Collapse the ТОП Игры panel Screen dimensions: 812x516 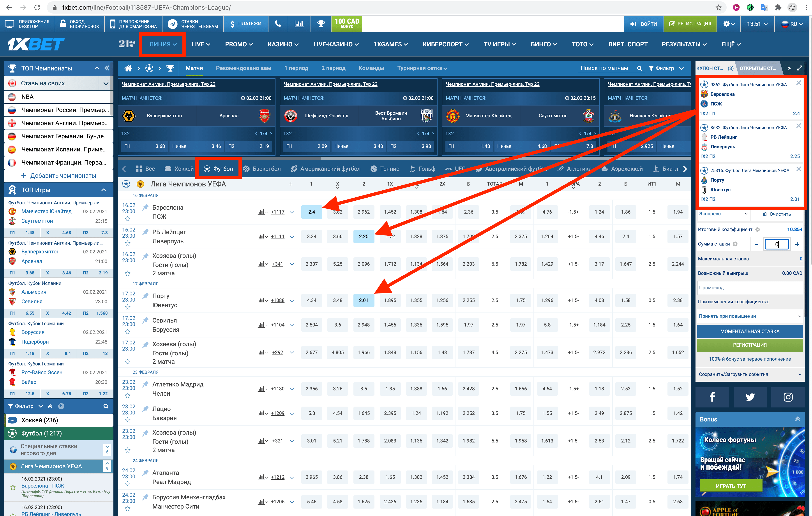coord(104,190)
